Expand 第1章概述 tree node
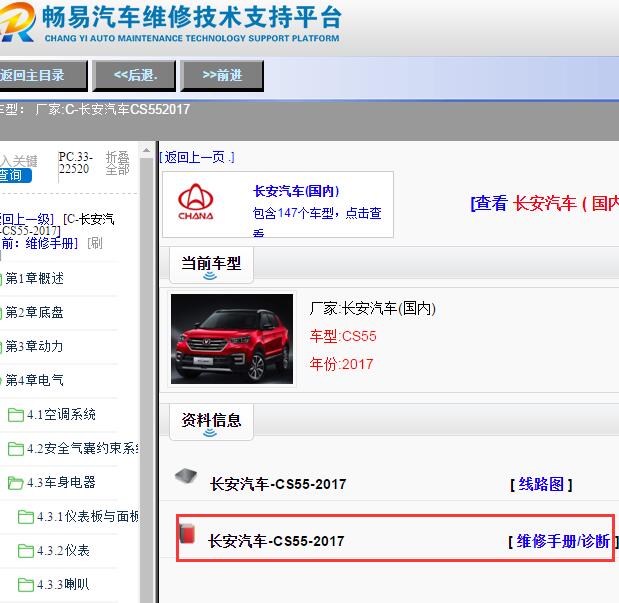The image size is (619, 603). tap(34, 279)
